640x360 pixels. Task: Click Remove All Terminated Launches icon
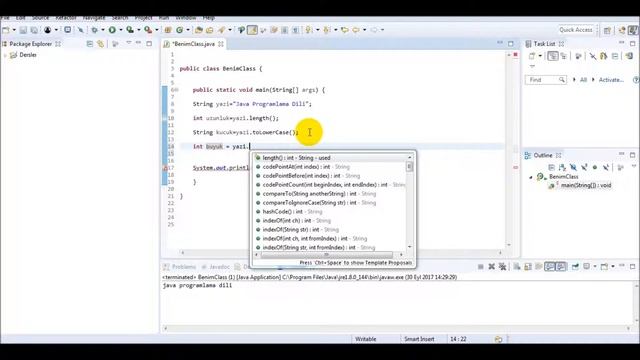[502, 267]
